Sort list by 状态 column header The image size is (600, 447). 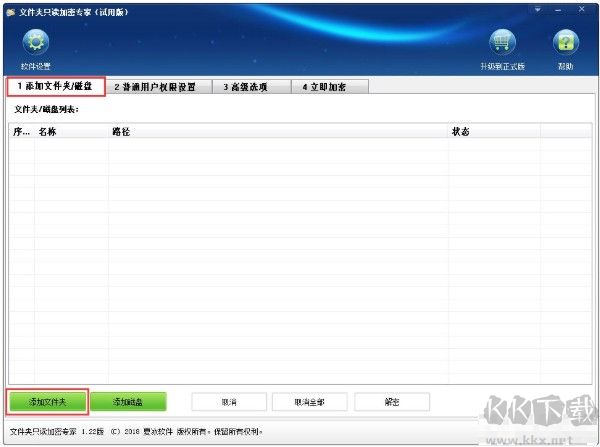(x=494, y=132)
